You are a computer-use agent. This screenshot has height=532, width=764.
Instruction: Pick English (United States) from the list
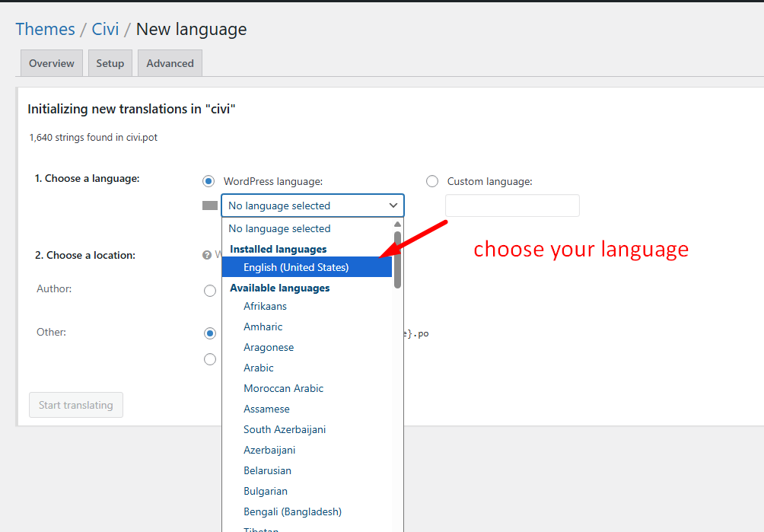click(x=296, y=267)
